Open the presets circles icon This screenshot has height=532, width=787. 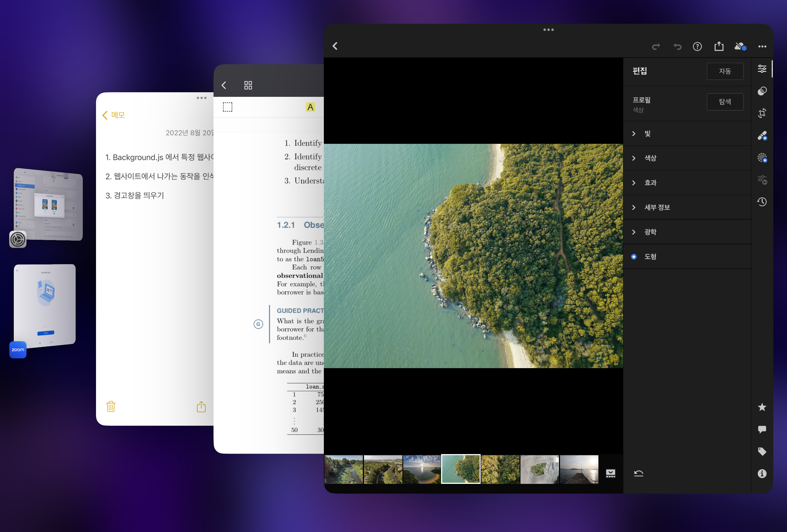click(762, 91)
